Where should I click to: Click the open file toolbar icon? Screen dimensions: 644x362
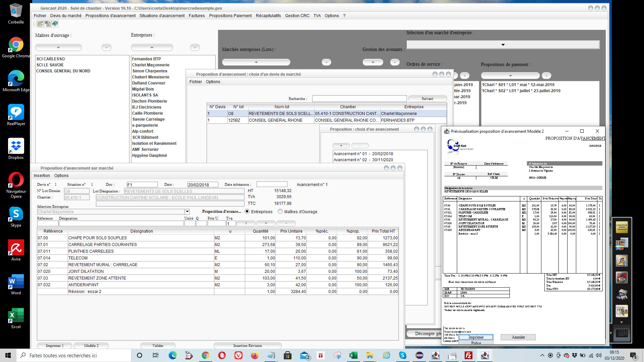point(40,24)
